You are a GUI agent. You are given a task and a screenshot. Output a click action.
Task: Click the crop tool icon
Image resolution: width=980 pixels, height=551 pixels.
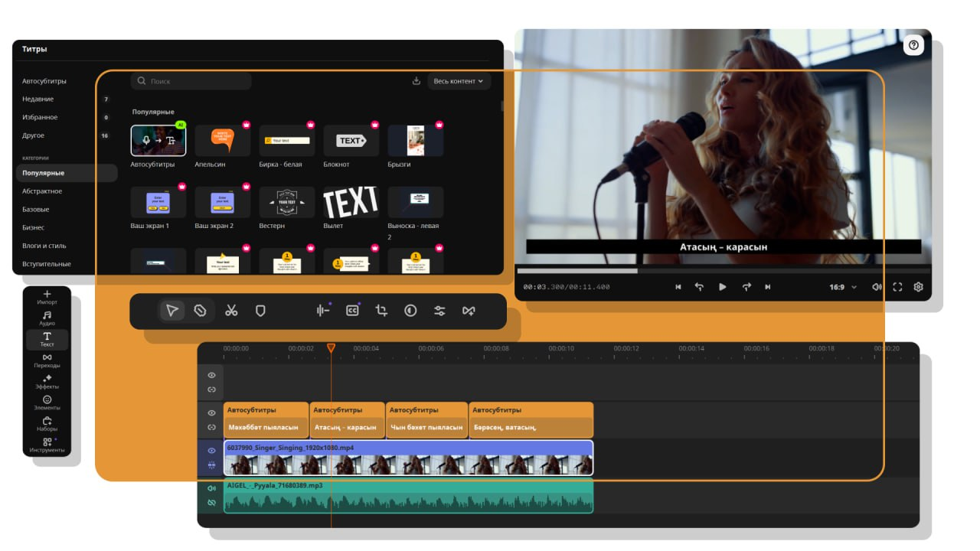pos(381,311)
